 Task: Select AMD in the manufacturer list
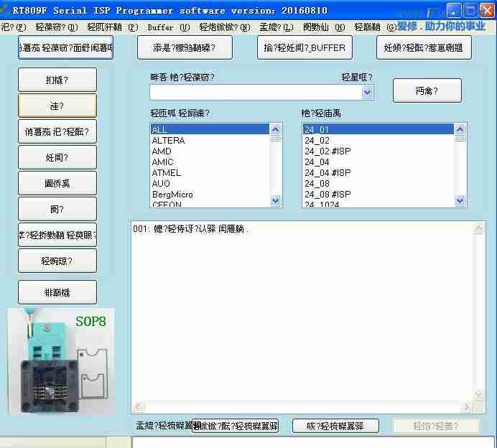pyautogui.click(x=210, y=151)
